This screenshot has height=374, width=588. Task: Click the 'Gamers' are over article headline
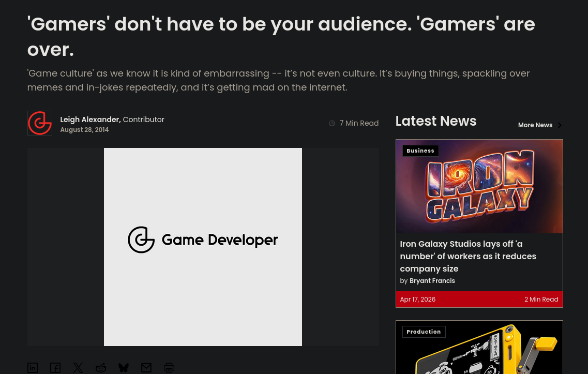coord(281,37)
